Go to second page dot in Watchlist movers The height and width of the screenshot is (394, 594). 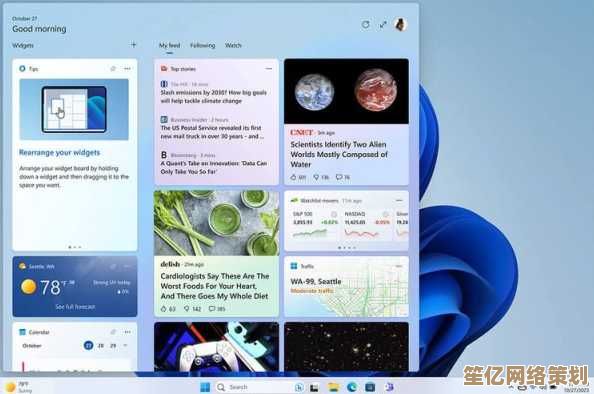click(x=344, y=248)
